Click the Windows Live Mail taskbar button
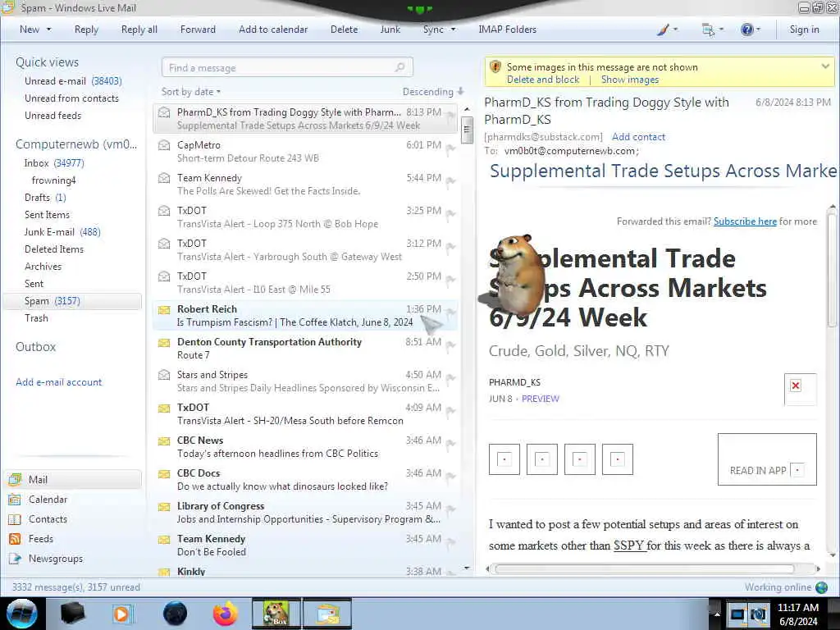Image resolution: width=840 pixels, height=630 pixels. click(x=327, y=614)
